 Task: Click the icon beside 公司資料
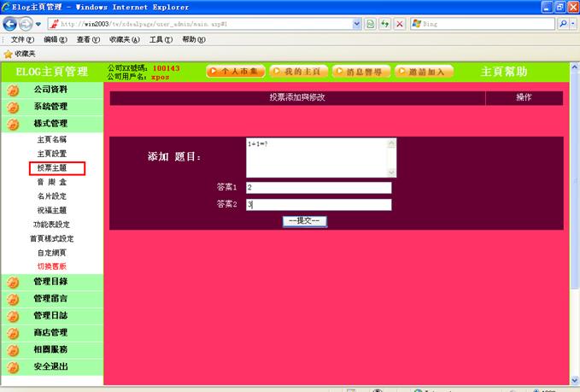[x=13, y=90]
